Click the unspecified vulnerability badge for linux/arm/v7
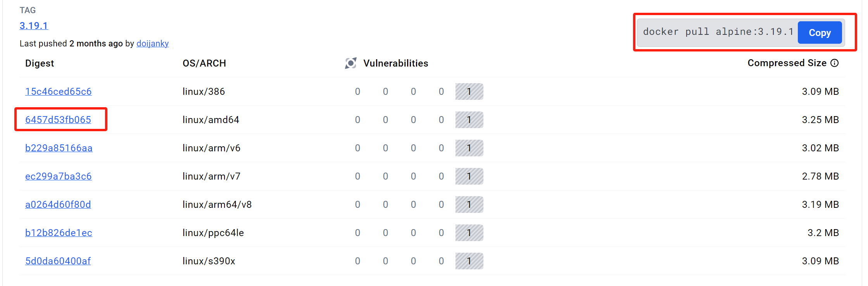Viewport: 868px width, 286px height. coord(469,176)
